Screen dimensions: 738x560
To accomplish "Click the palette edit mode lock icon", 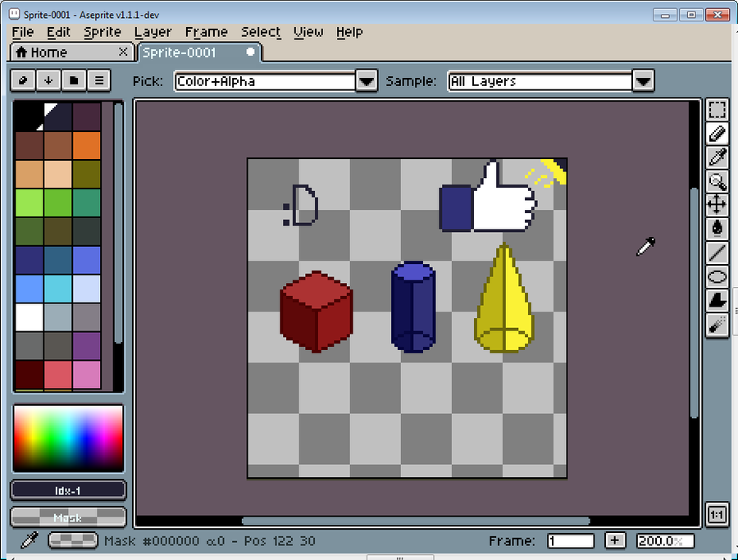I will tap(23, 80).
